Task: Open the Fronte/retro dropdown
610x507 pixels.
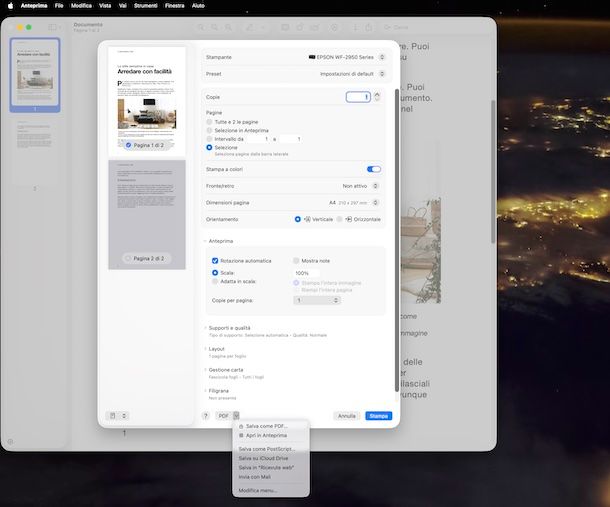Action: pyautogui.click(x=359, y=186)
